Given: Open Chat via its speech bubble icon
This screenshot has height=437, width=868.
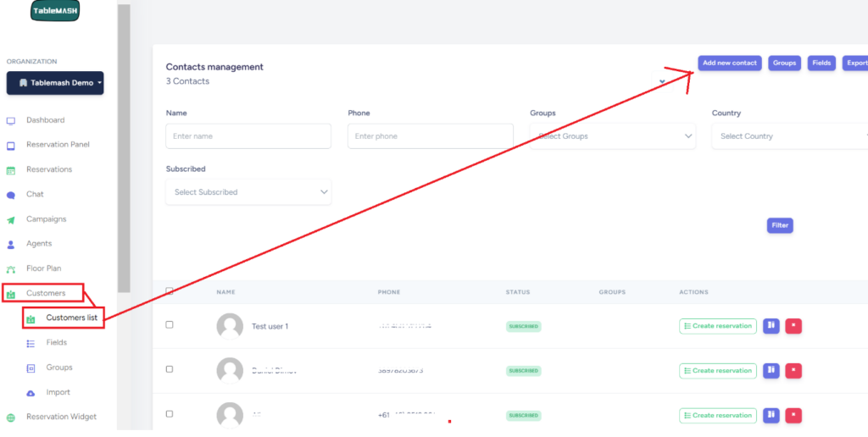Looking at the screenshot, I should [x=11, y=194].
